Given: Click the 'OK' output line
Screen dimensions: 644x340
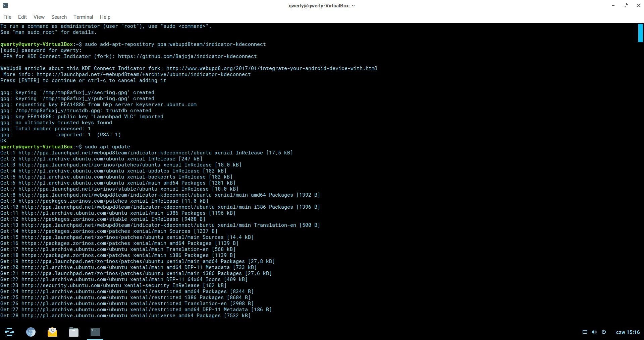Looking at the screenshot, I should click(x=3, y=141).
